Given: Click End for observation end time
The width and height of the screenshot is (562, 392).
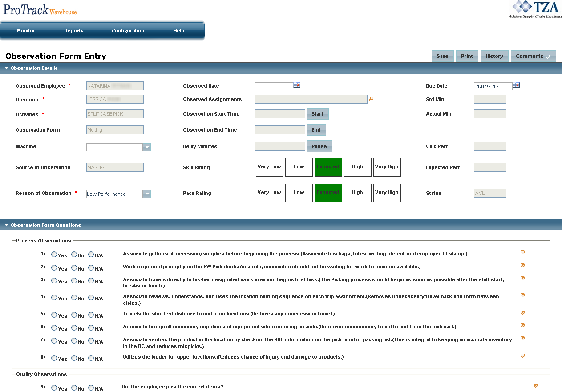Looking at the screenshot, I should click(316, 130).
